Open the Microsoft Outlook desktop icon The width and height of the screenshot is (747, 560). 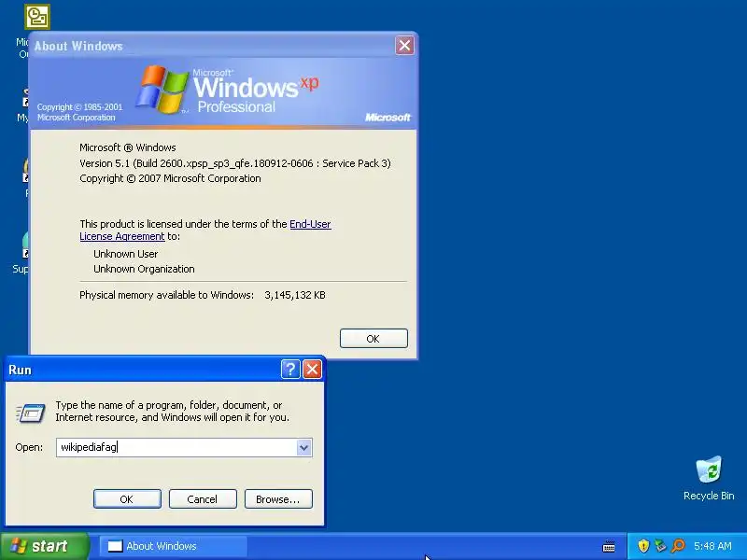pyautogui.click(x=37, y=17)
